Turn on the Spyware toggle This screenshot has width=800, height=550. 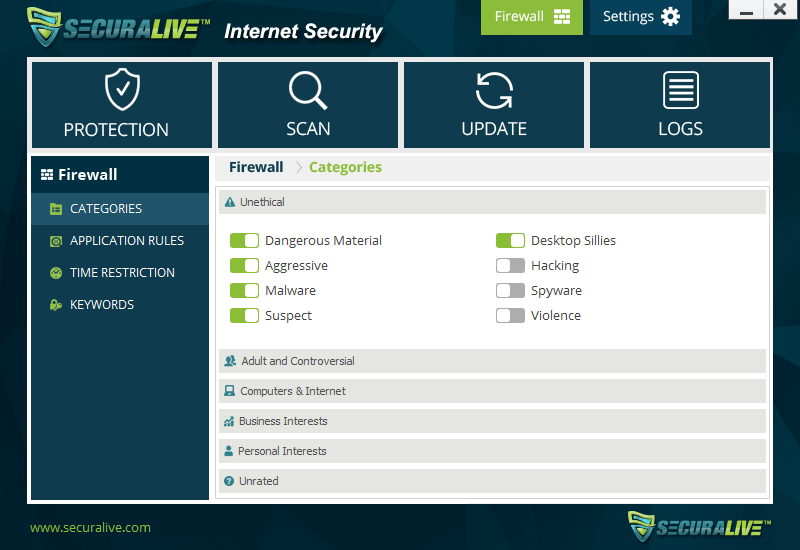[510, 290]
